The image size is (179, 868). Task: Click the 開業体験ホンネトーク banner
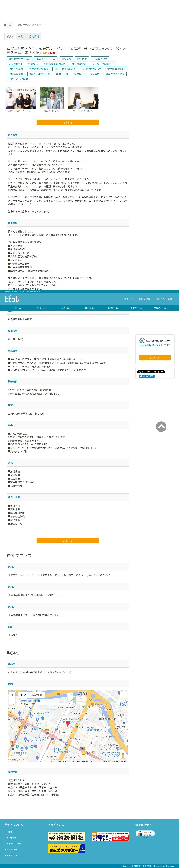pos(110,836)
